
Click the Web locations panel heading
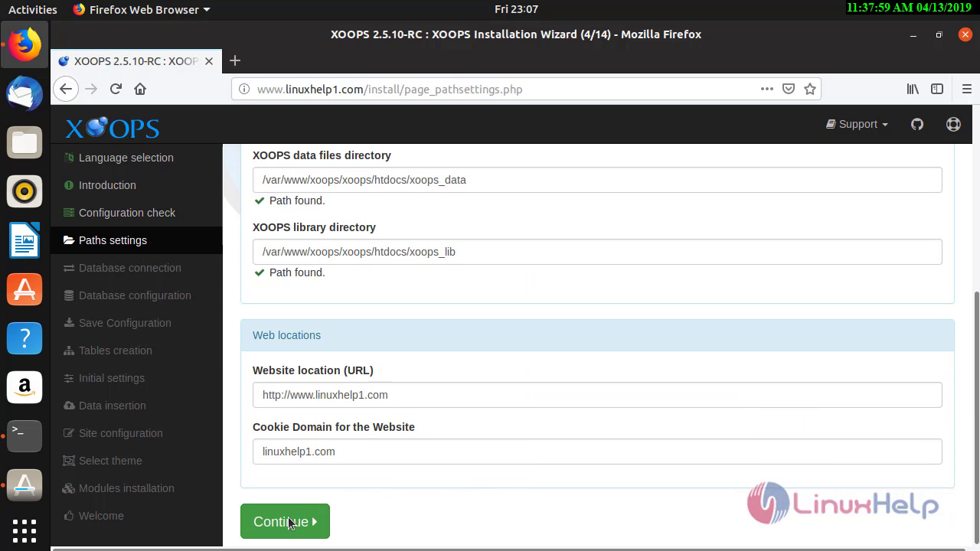click(597, 335)
